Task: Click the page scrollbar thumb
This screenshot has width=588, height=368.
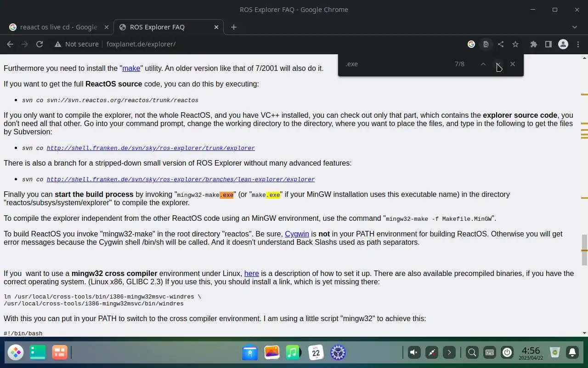Action: pos(584,250)
